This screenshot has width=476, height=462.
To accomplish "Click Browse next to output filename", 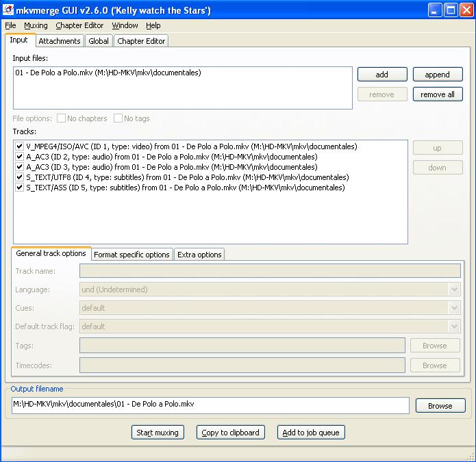I will [440, 406].
